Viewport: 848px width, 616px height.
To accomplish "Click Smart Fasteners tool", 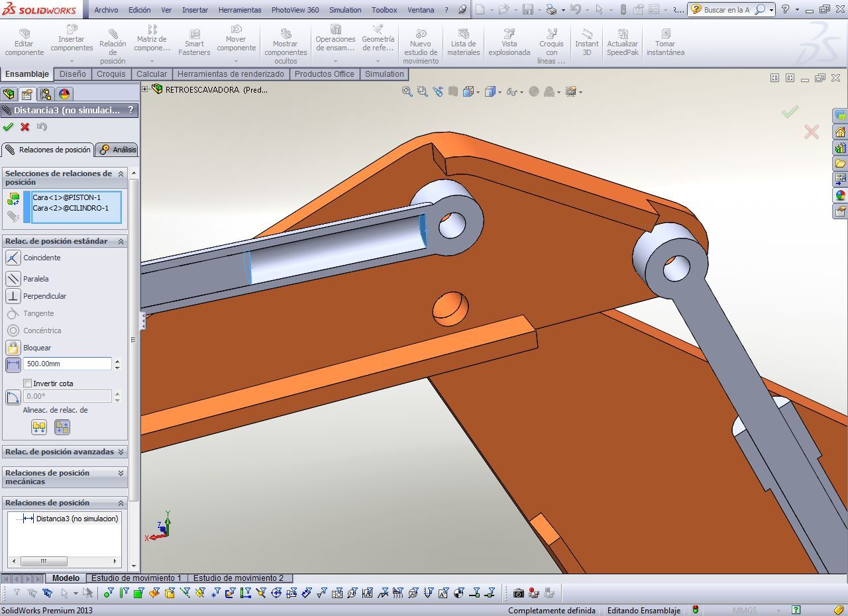I will (x=194, y=42).
